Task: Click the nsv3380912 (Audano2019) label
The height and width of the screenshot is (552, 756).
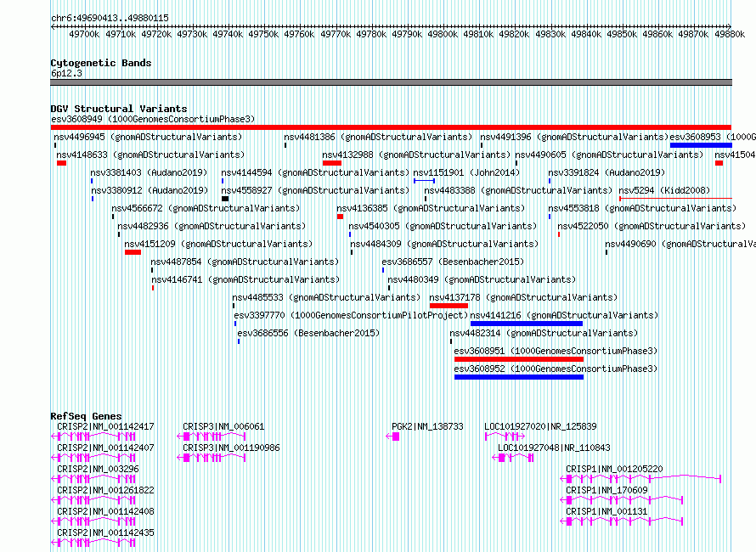Action: click(150, 190)
